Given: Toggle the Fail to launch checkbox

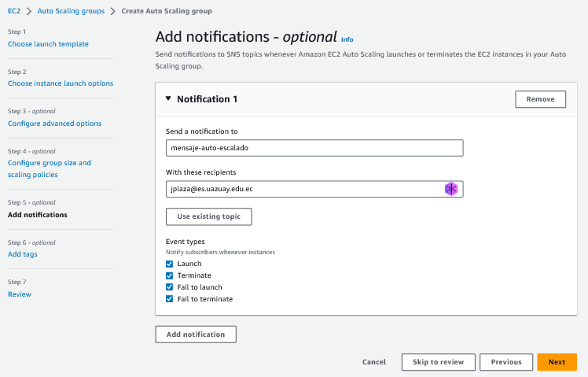Looking at the screenshot, I should pyautogui.click(x=170, y=287).
